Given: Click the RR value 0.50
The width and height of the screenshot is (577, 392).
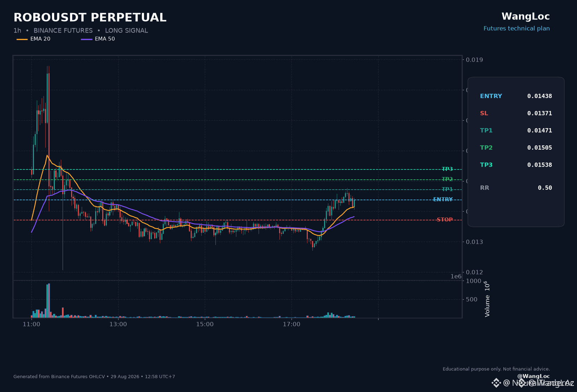Looking at the screenshot, I should [545, 188].
